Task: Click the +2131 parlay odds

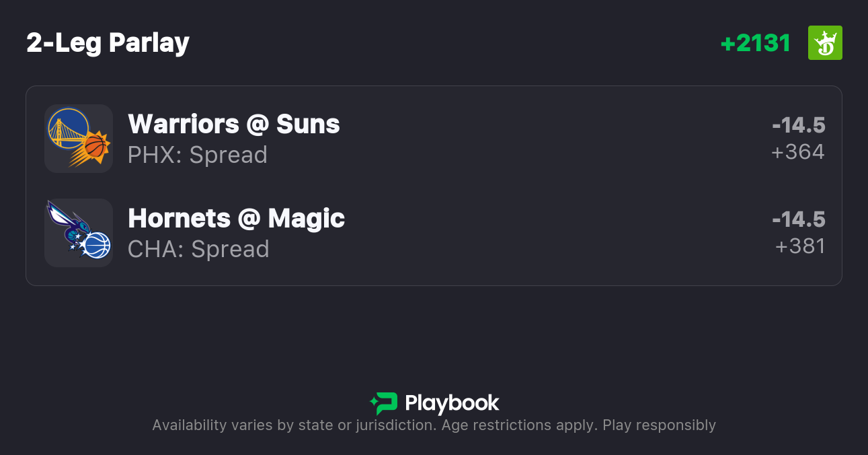Action: pyautogui.click(x=755, y=43)
